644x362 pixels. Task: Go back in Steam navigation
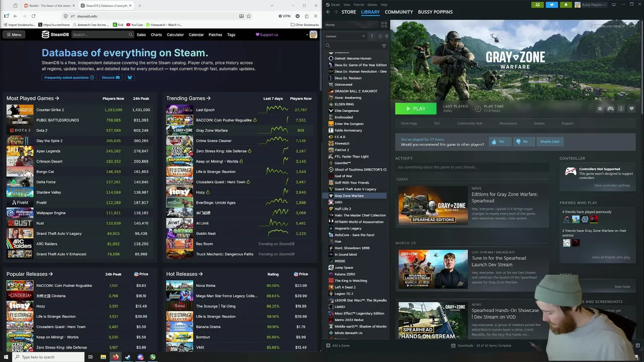point(328,12)
